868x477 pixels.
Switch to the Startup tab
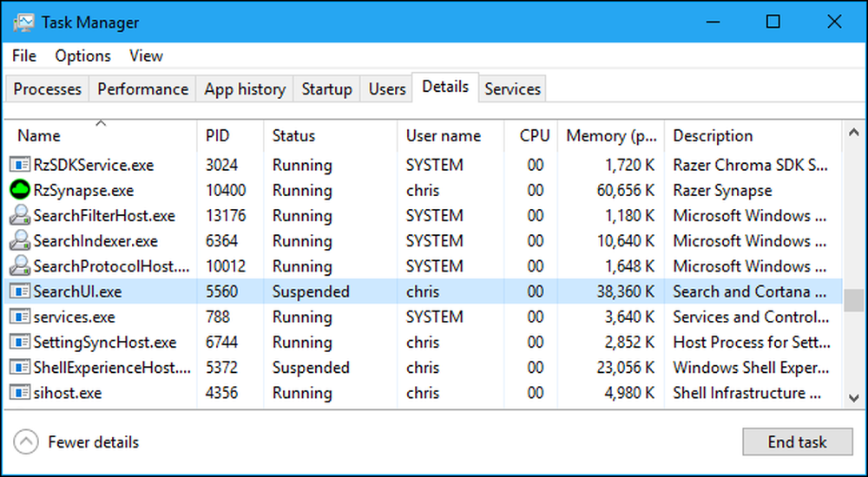(326, 89)
